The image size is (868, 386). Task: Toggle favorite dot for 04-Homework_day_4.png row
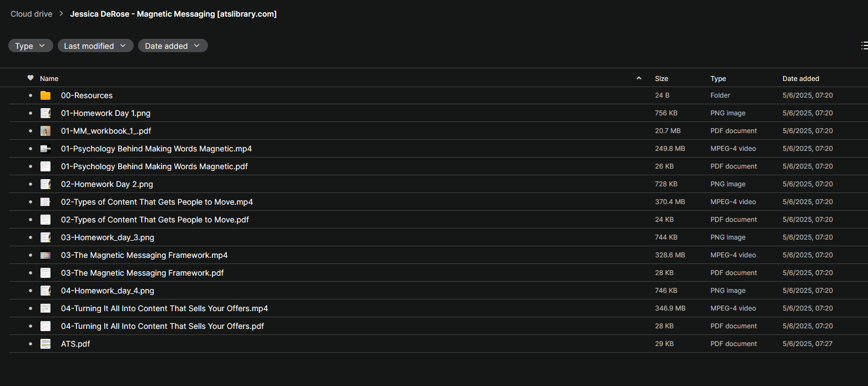[31, 291]
